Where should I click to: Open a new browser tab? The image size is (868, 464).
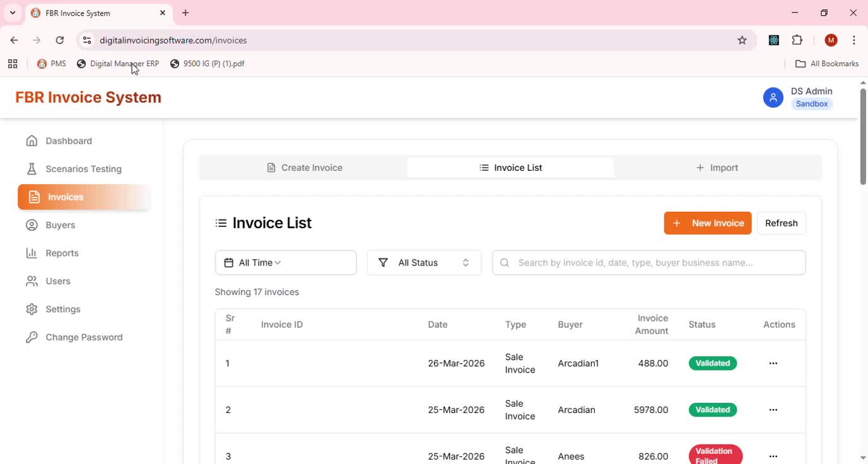coord(185,13)
